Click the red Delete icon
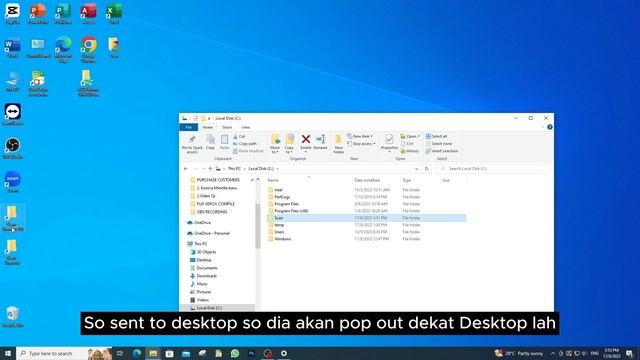 pyautogui.click(x=306, y=139)
